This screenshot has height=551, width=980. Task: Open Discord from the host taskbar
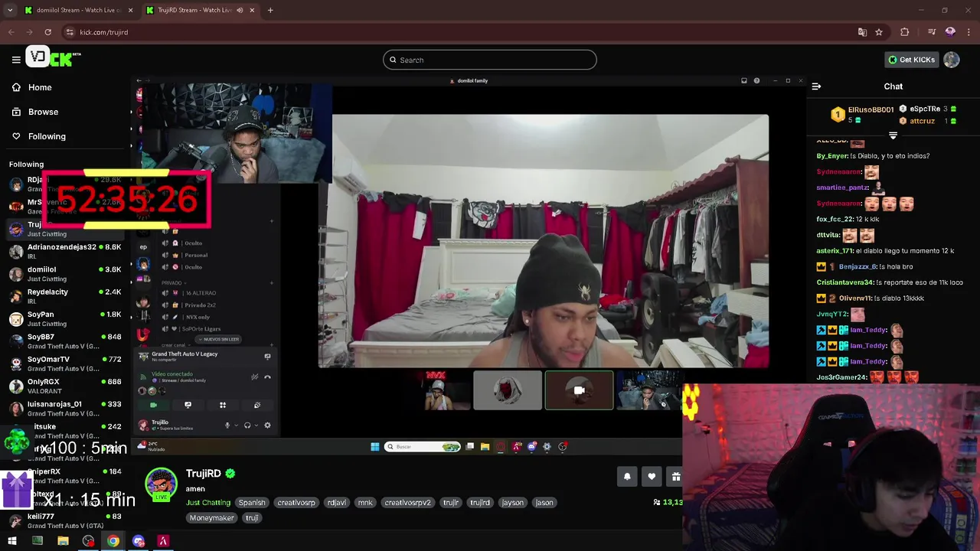pyautogui.click(x=139, y=541)
